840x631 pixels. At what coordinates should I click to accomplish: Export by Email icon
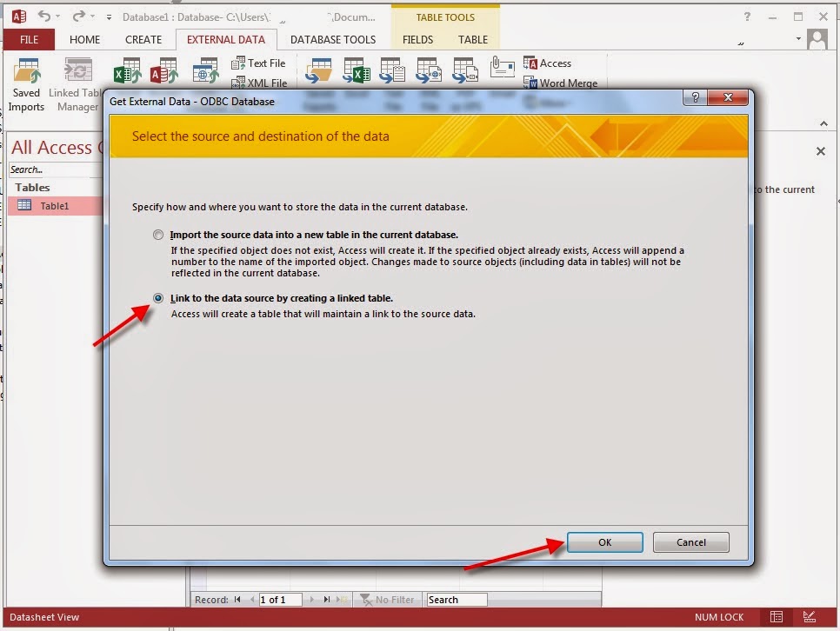click(x=502, y=68)
